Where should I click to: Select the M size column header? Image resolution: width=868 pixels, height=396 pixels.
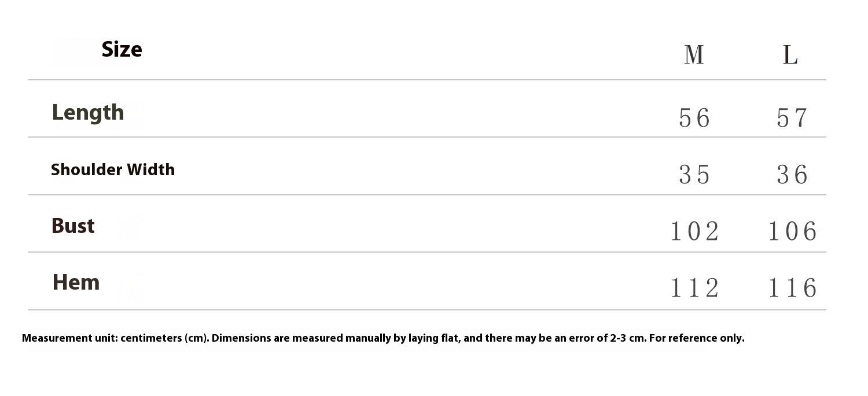pos(694,55)
